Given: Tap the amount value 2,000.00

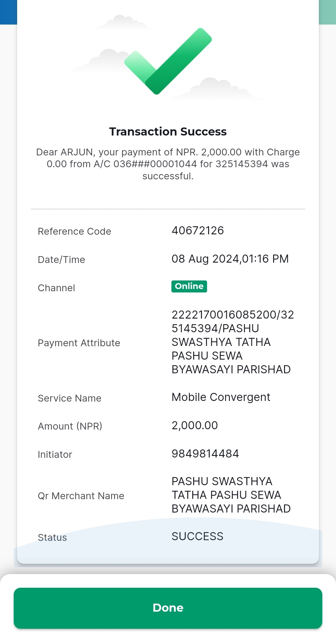Looking at the screenshot, I should 195,425.
